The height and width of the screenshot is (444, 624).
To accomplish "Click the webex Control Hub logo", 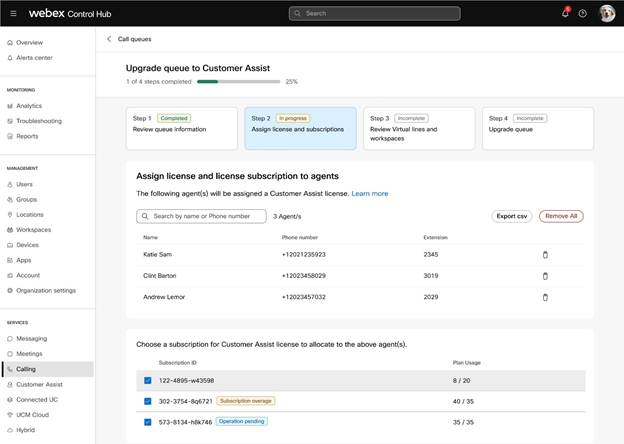I will 70,14.
